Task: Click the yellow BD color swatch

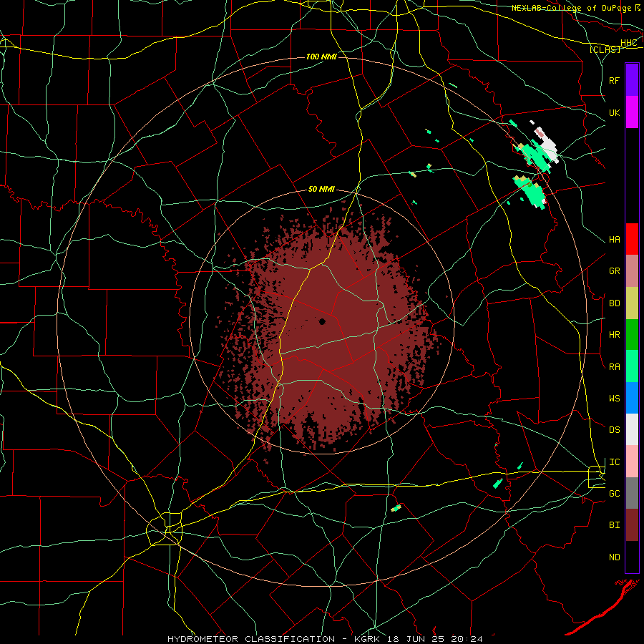Action: point(632,303)
